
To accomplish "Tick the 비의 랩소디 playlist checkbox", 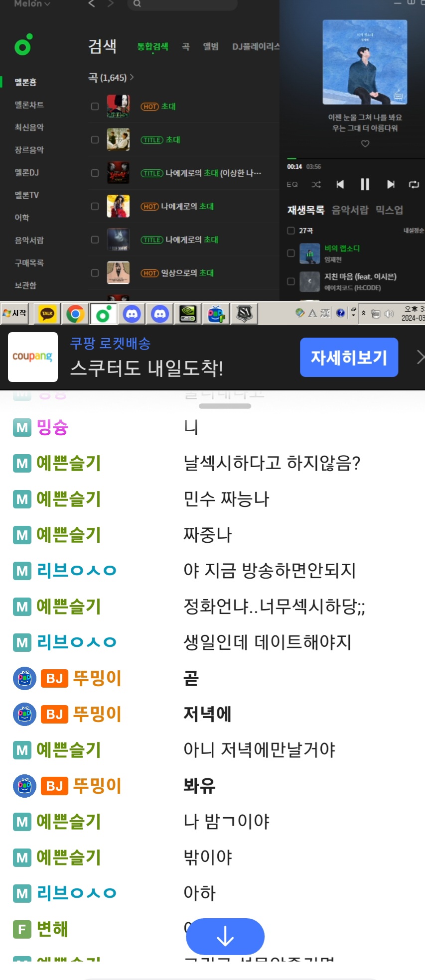I will pos(291,253).
